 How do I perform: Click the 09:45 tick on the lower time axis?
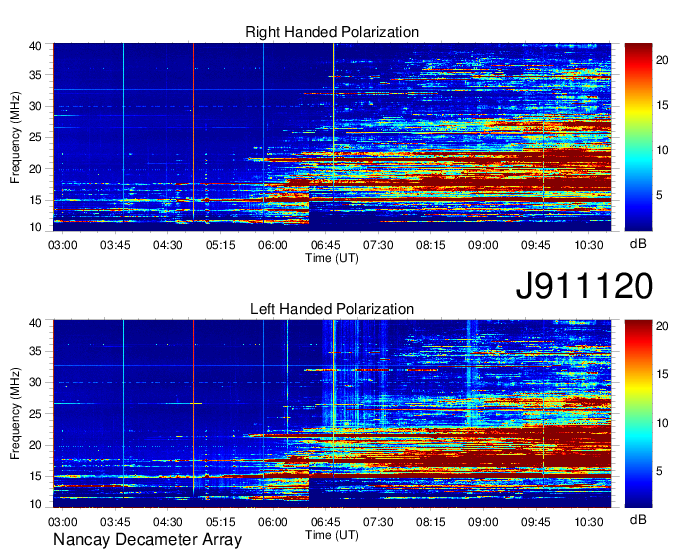(x=536, y=522)
